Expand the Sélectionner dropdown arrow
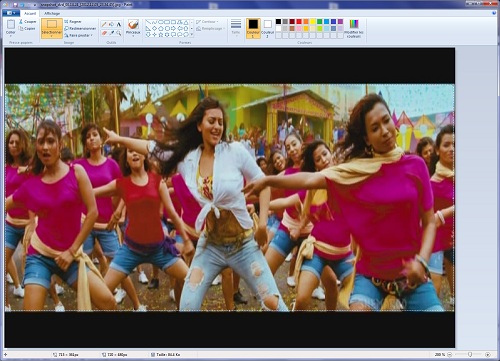 (52, 35)
